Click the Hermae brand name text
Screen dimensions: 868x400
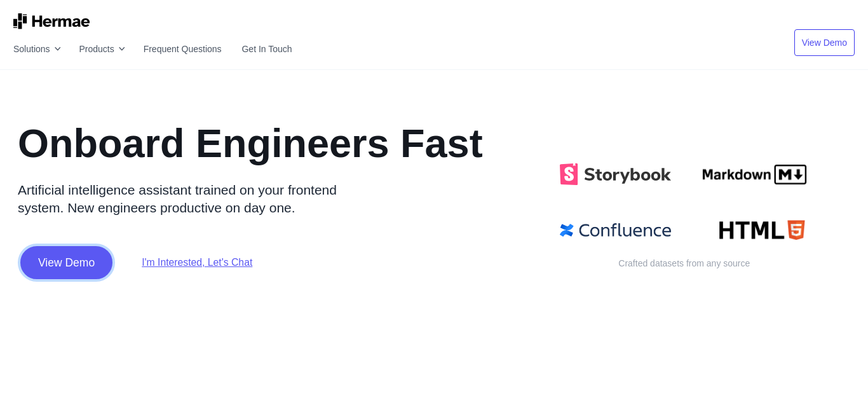pos(61,22)
